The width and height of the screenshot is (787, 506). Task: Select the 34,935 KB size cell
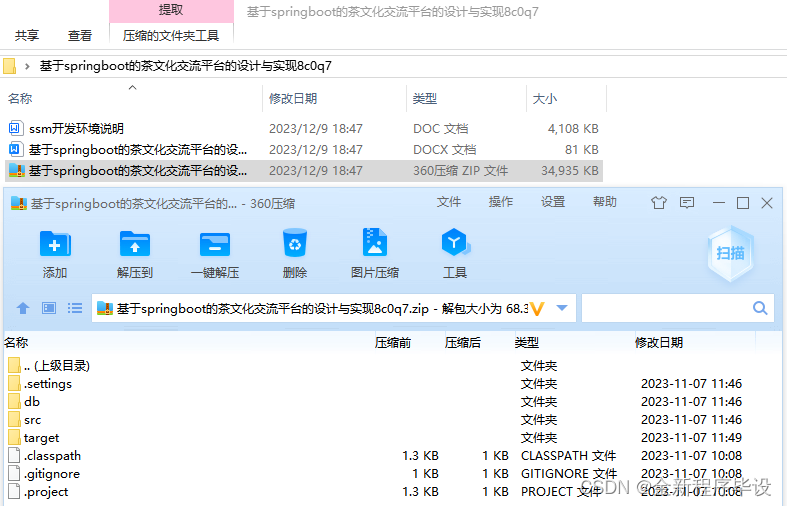(x=570, y=171)
